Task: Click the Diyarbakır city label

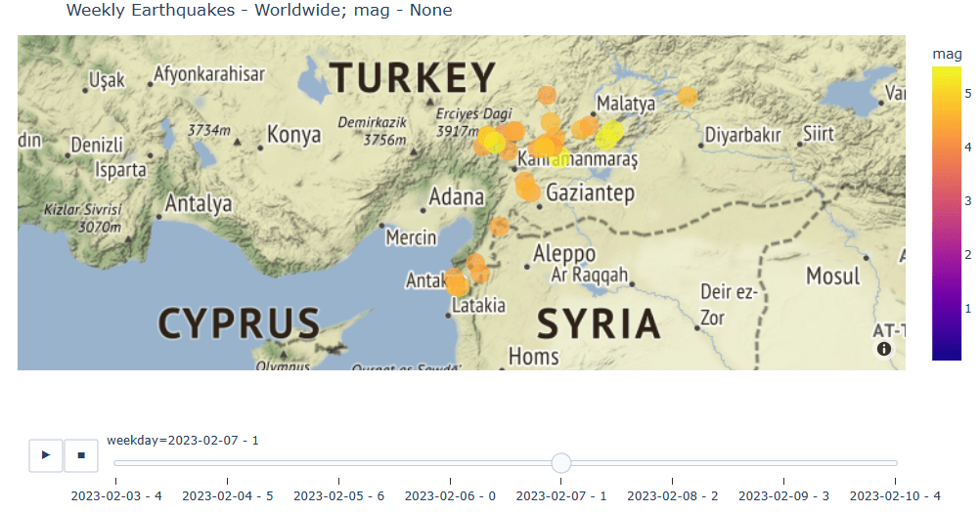Action: coord(743,135)
